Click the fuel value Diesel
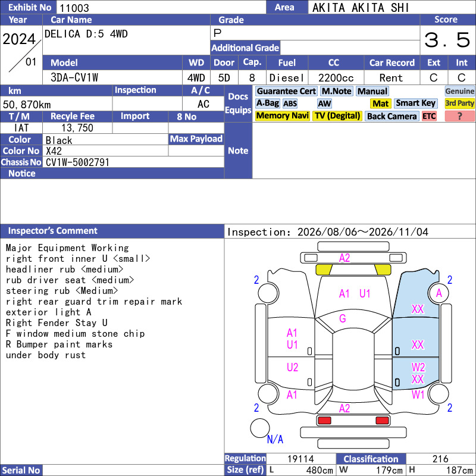The width and height of the screenshot is (476, 476). (x=287, y=78)
